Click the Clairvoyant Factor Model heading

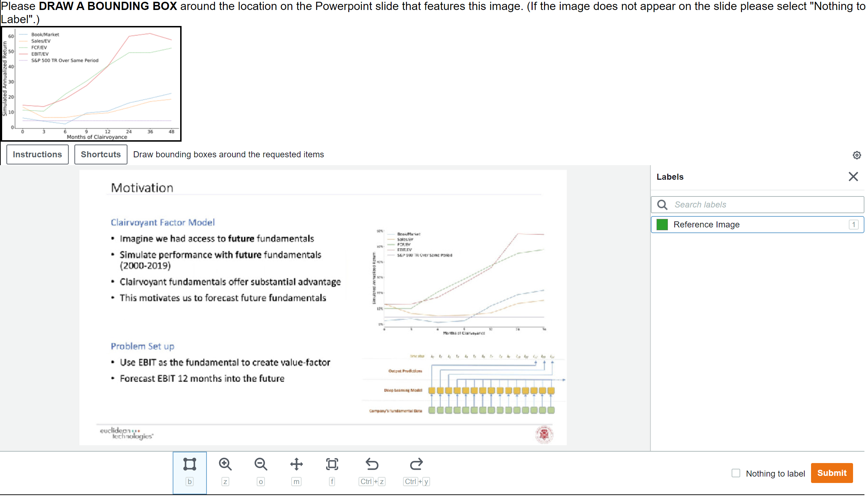(x=163, y=222)
